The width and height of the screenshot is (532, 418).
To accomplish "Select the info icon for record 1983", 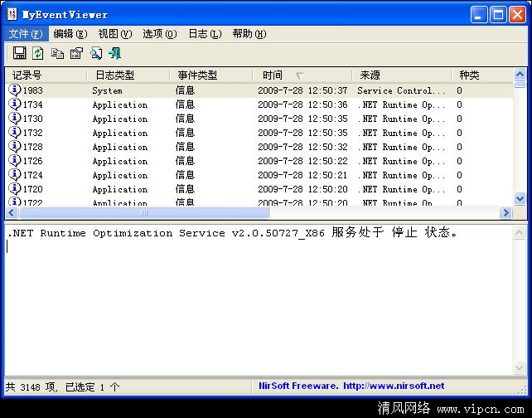I will click(x=14, y=90).
